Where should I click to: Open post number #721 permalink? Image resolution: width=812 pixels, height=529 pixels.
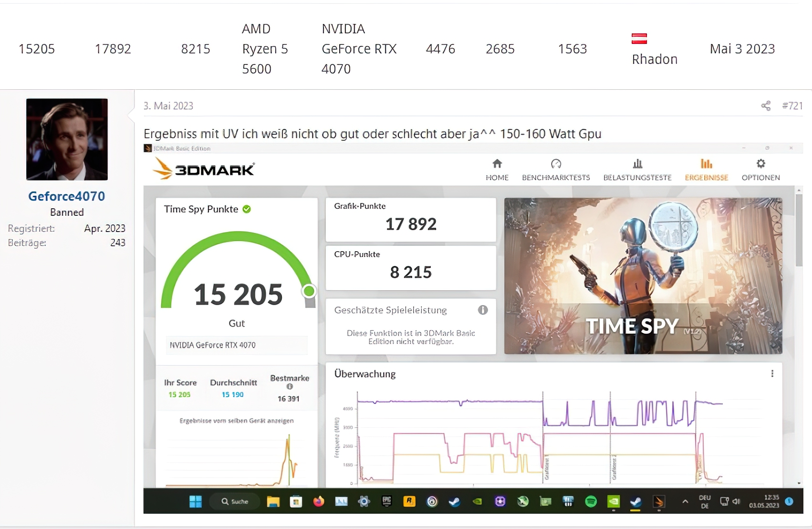[x=792, y=106]
